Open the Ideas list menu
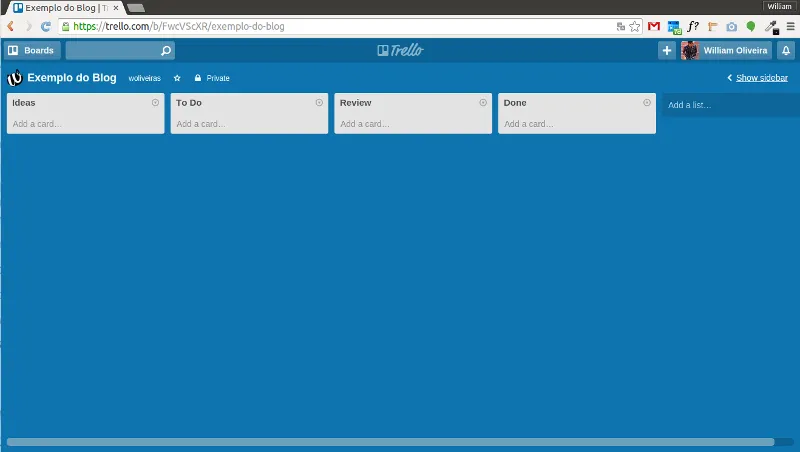 point(155,102)
